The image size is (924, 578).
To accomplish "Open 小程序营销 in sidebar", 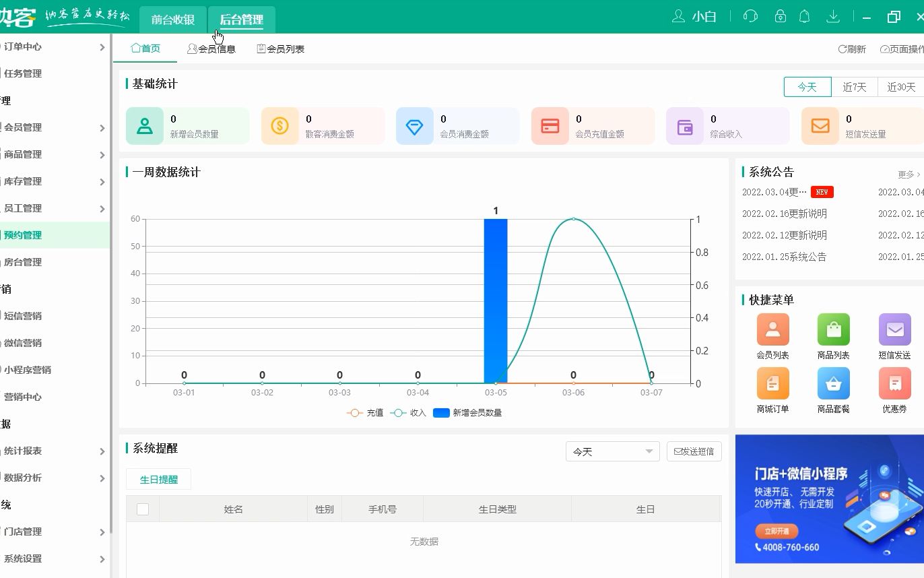I will (x=54, y=370).
